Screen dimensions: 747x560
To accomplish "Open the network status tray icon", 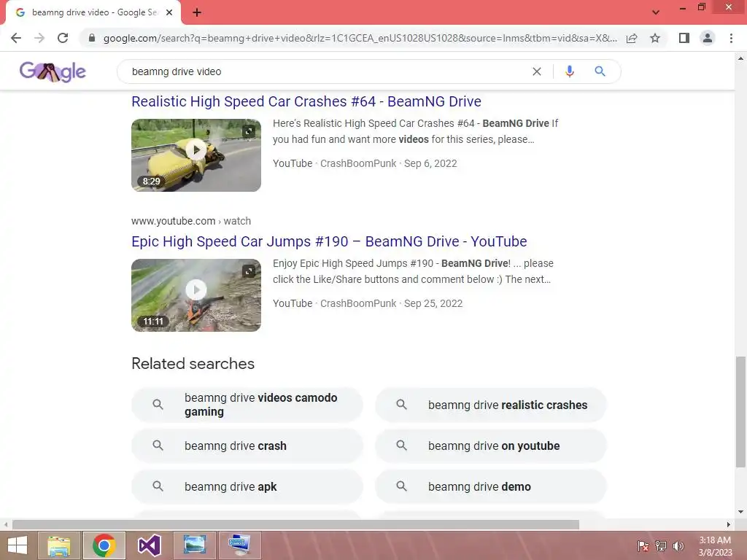I will coord(661,546).
